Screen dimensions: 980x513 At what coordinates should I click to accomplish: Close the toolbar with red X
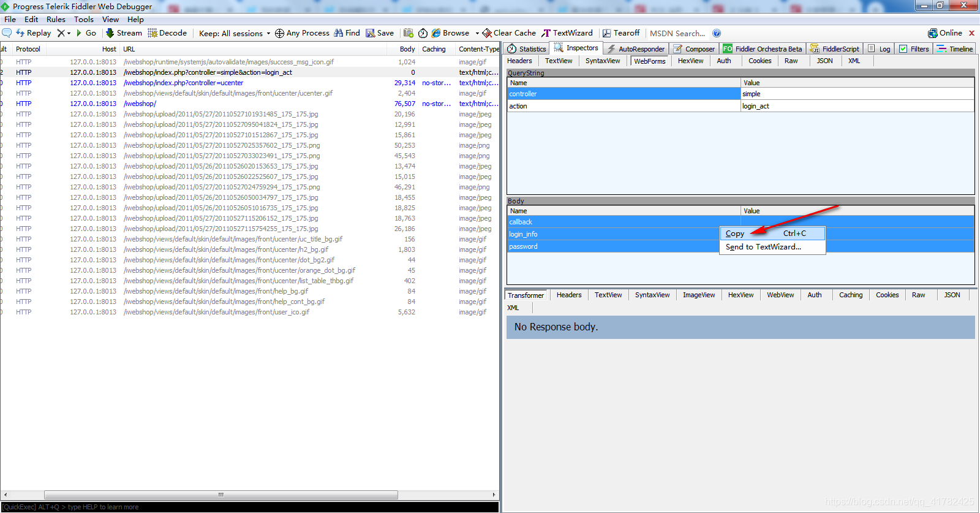pyautogui.click(x=971, y=33)
